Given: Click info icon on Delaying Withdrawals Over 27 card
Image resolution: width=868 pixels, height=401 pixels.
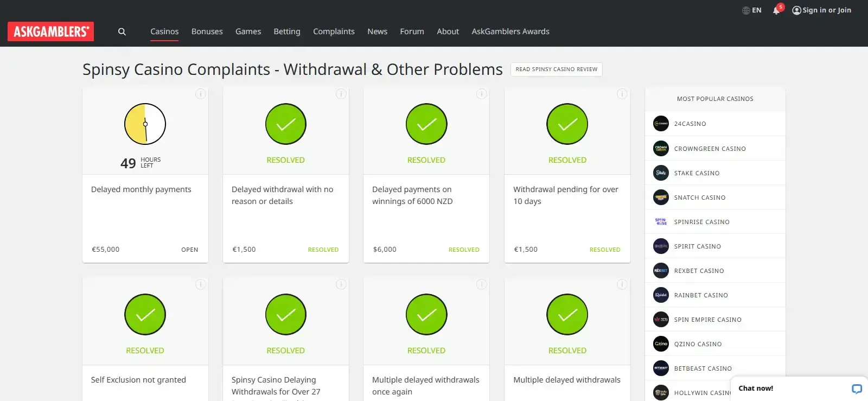Looking at the screenshot, I should pyautogui.click(x=341, y=284).
